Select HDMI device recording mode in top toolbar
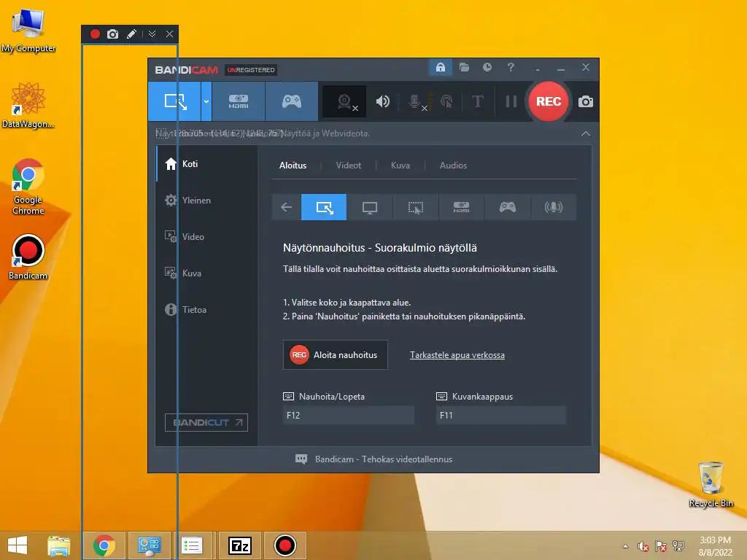The image size is (747, 560). 239,101
